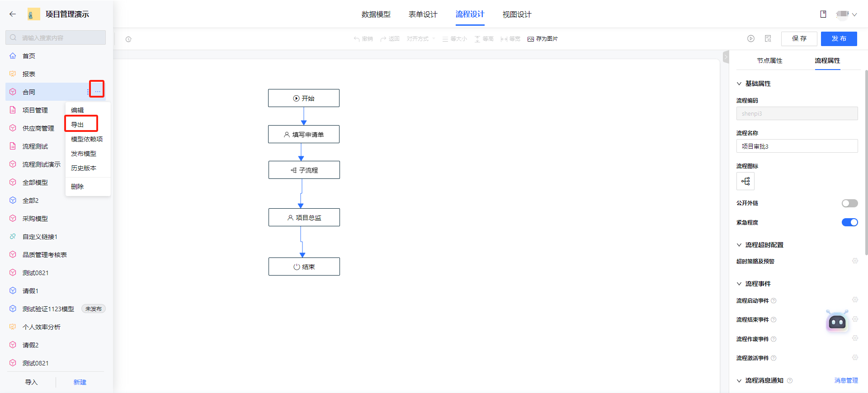Collapse the 流程超时配置 section
Viewport: 868px width, 393px height.
click(739, 245)
